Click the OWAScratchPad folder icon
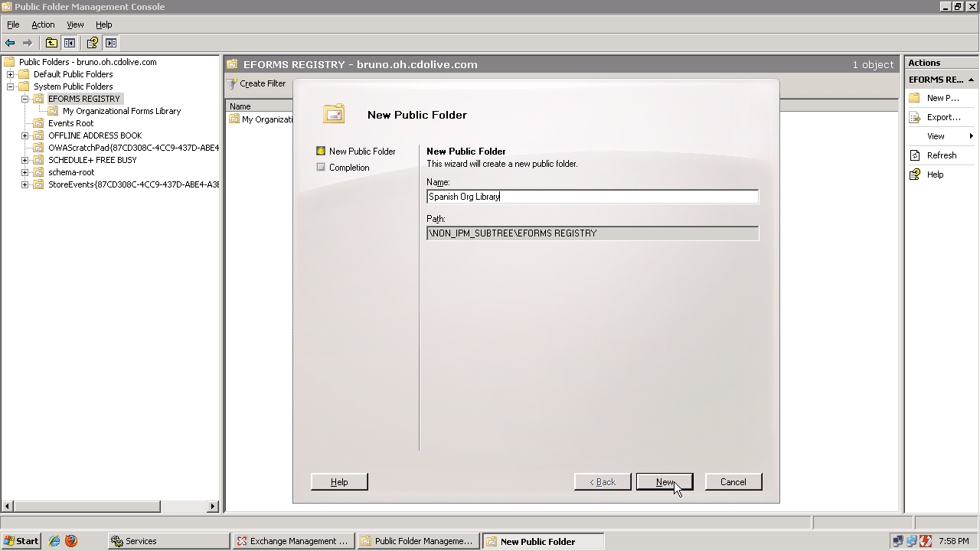Image resolution: width=980 pixels, height=551 pixels. 38,148
